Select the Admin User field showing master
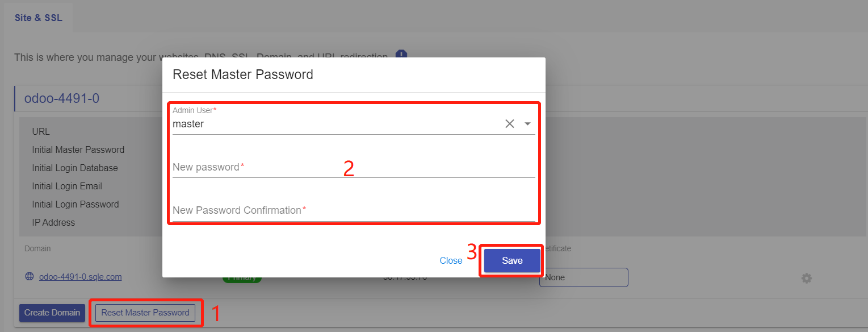 coord(335,124)
